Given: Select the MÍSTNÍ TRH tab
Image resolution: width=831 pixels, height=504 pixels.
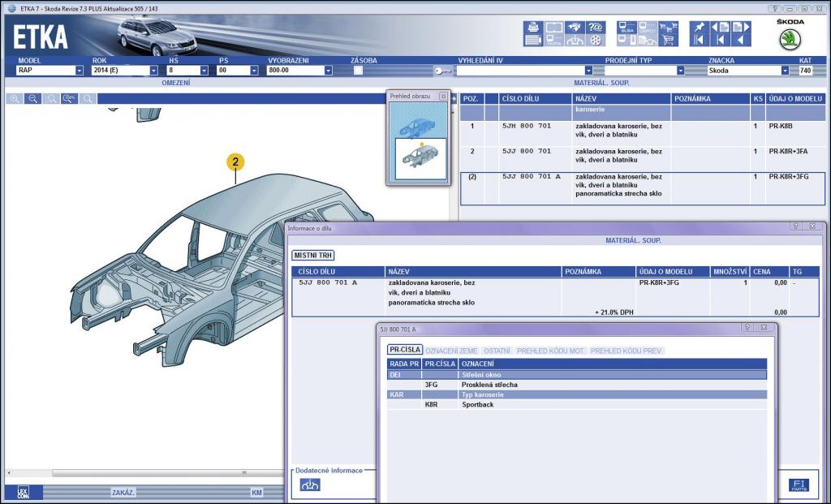Looking at the screenshot, I should tap(313, 256).
